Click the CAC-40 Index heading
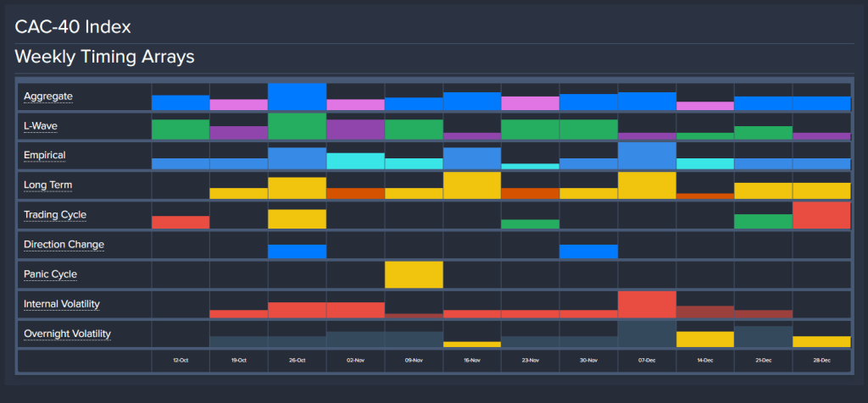Screen dimensions: 868x403 coord(73,26)
